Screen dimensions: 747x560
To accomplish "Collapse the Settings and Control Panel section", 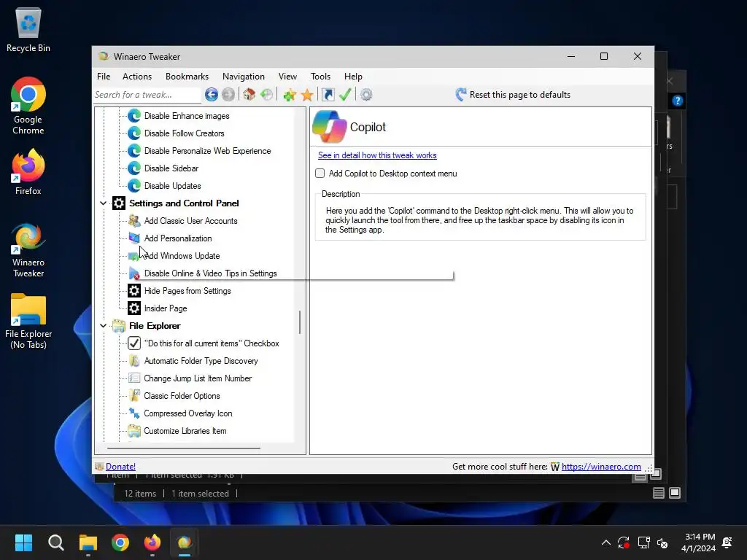I will click(x=103, y=203).
